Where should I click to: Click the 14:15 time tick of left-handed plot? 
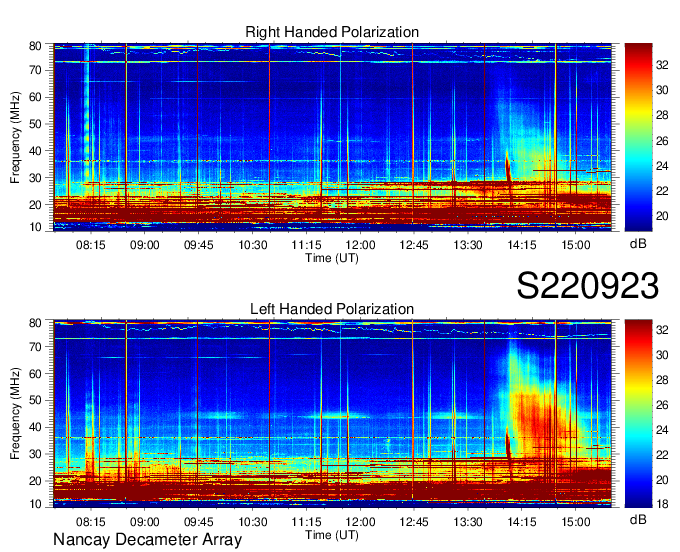click(x=522, y=521)
